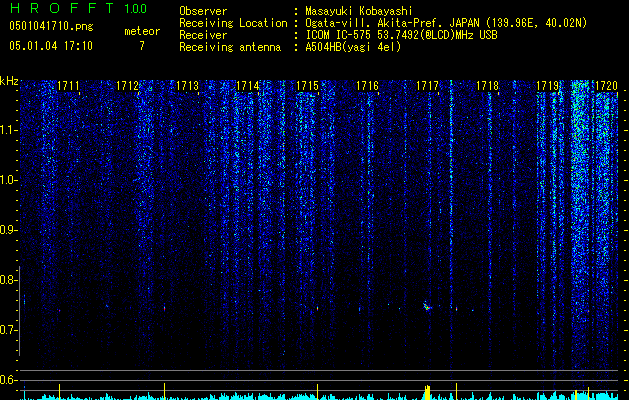Viewport: 629px width, 400px height.
Task: Click the meteor echo dot just before 1715
Action: coord(317,309)
